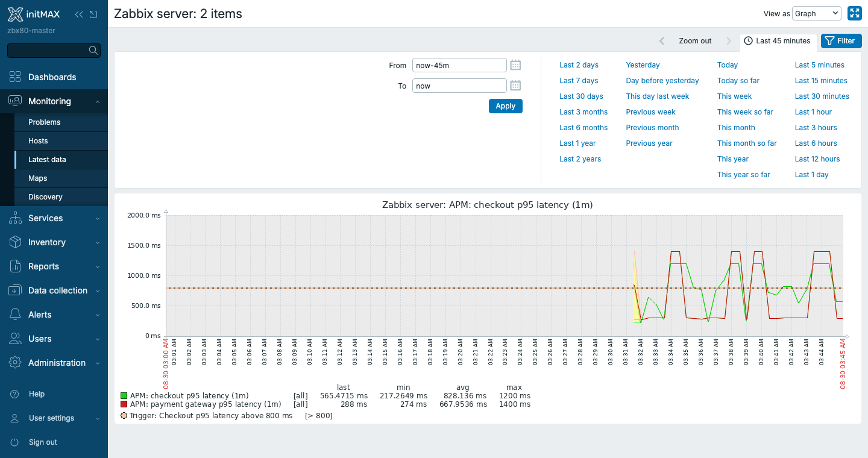Click the Services hierarchy icon

click(15, 218)
